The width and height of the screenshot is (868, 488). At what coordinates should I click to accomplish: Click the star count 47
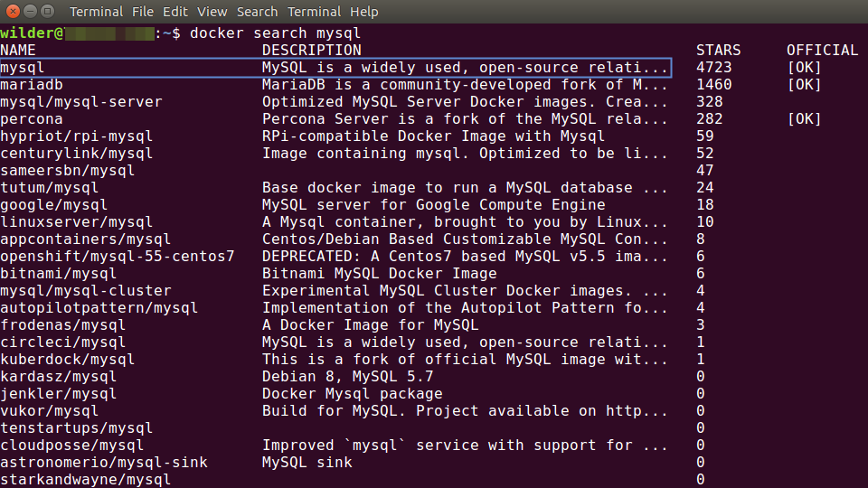point(704,171)
